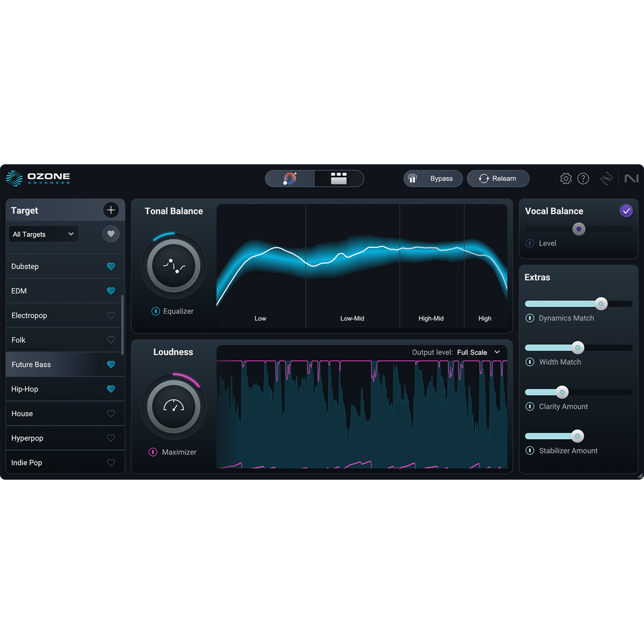
Task: Switch to the module chain view tab
Action: [x=339, y=179]
